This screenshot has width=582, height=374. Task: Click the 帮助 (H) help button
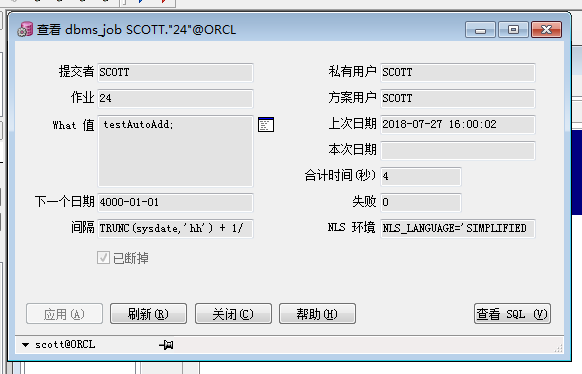point(317,314)
